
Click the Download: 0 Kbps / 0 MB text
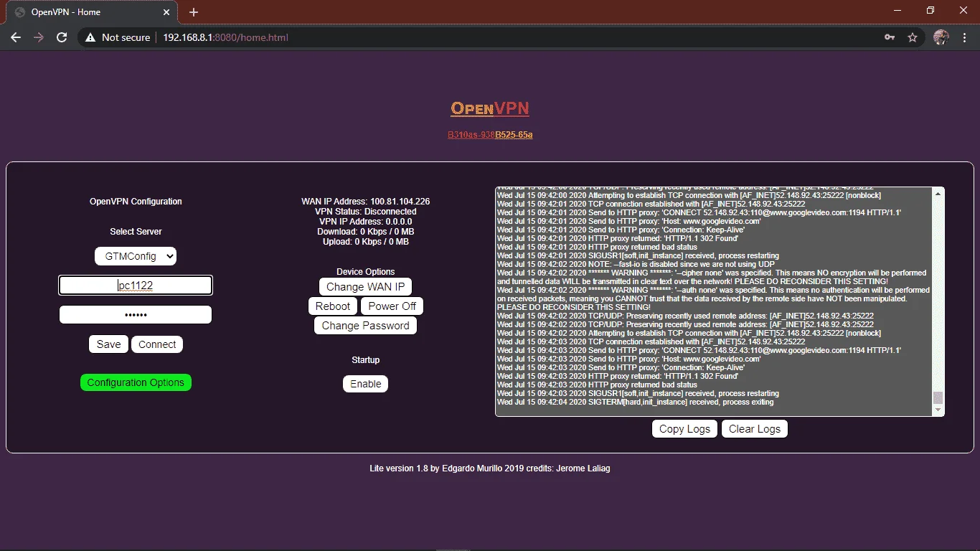point(366,232)
